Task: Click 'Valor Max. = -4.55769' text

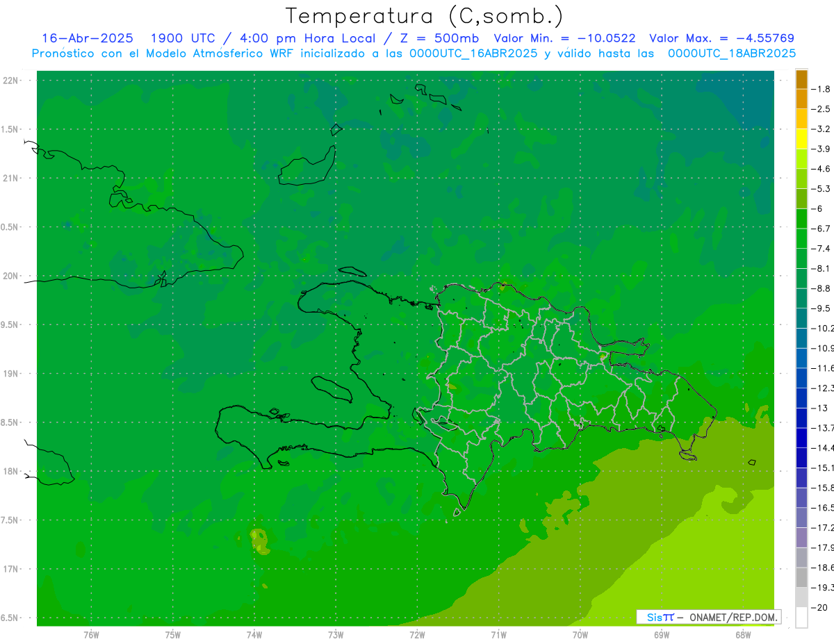Action: 721,39
